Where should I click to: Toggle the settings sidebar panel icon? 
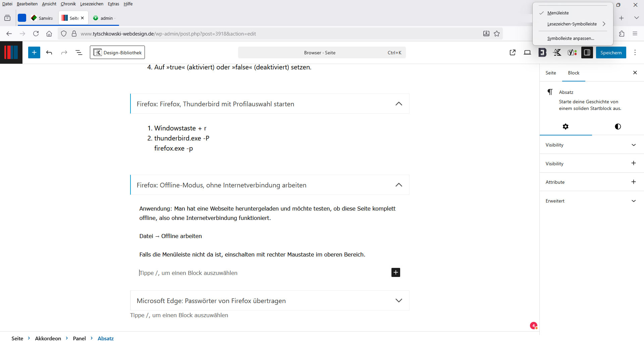pos(587,53)
